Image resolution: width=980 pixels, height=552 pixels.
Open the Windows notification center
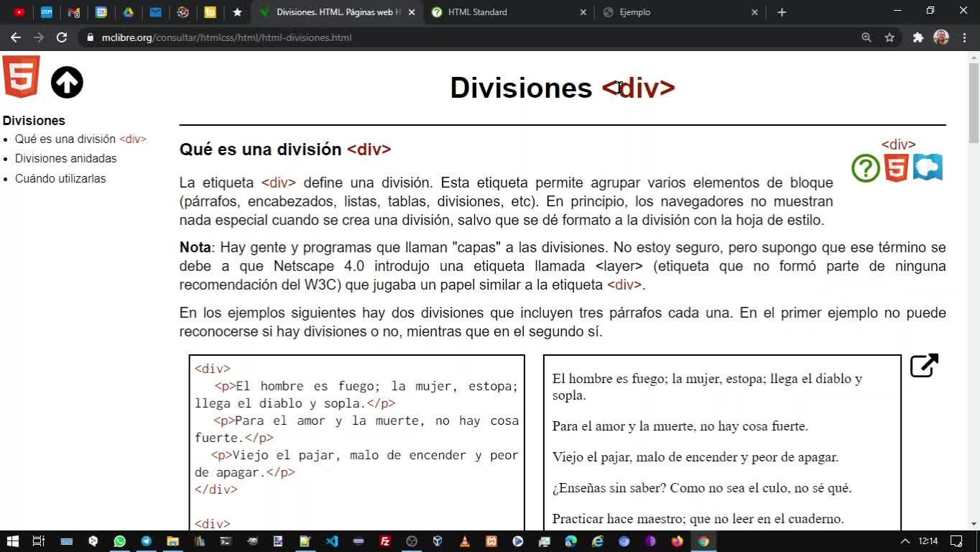(x=956, y=541)
